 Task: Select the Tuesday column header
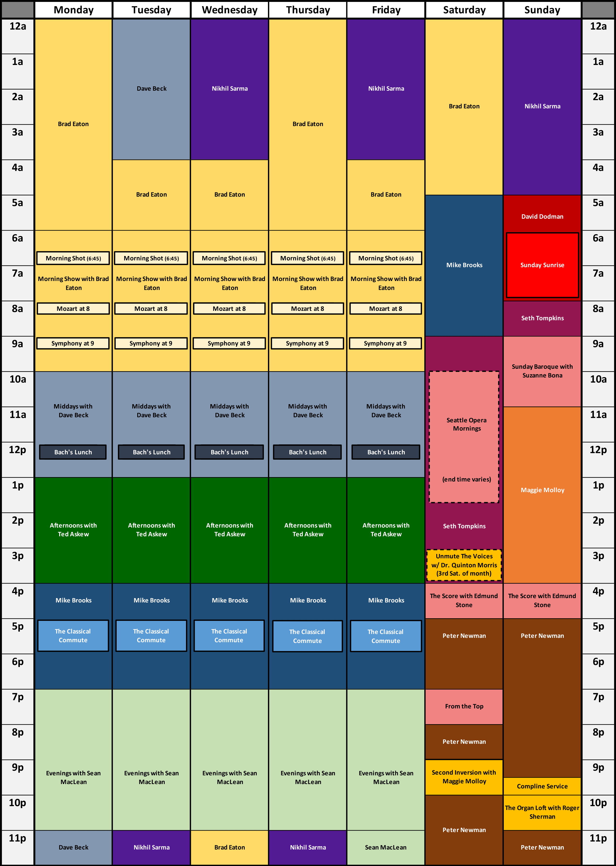[x=151, y=10]
